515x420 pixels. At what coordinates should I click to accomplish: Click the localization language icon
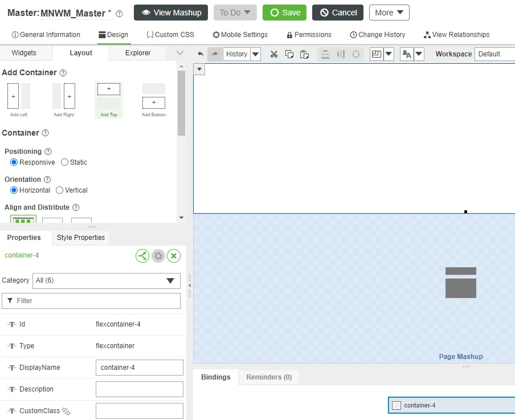(x=407, y=54)
